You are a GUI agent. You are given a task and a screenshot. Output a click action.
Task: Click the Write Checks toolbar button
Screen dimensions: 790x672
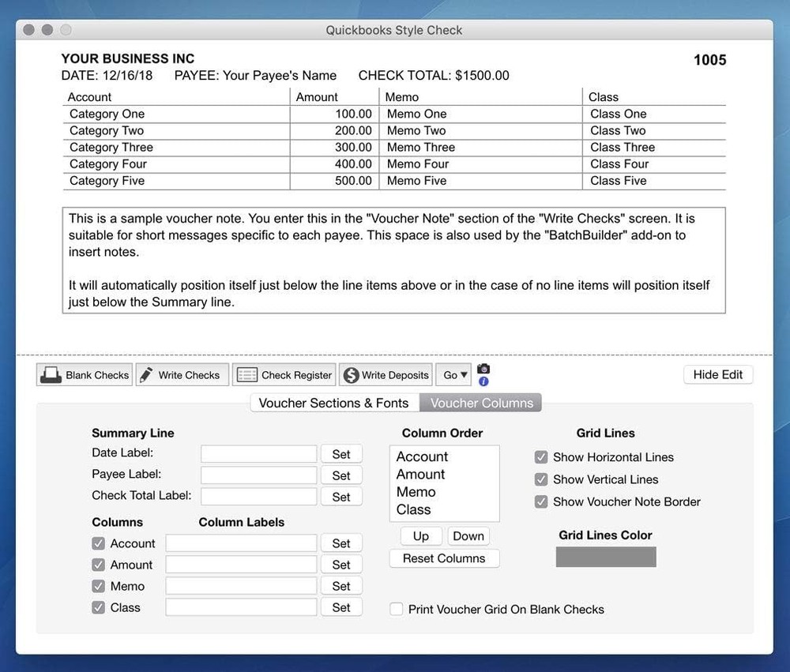tap(182, 374)
